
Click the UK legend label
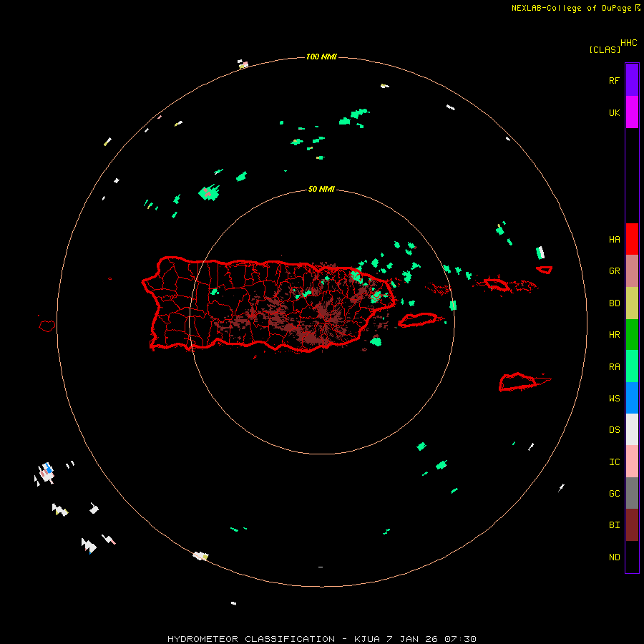(614, 113)
